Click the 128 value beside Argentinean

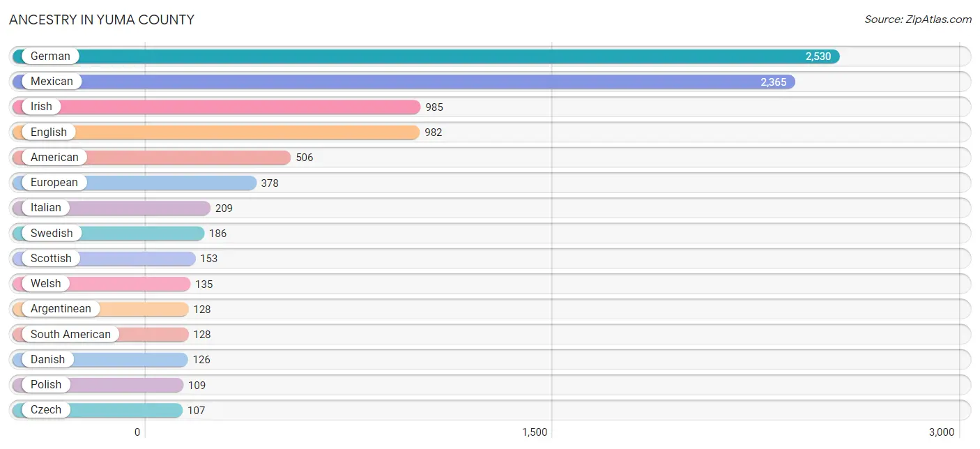click(202, 310)
